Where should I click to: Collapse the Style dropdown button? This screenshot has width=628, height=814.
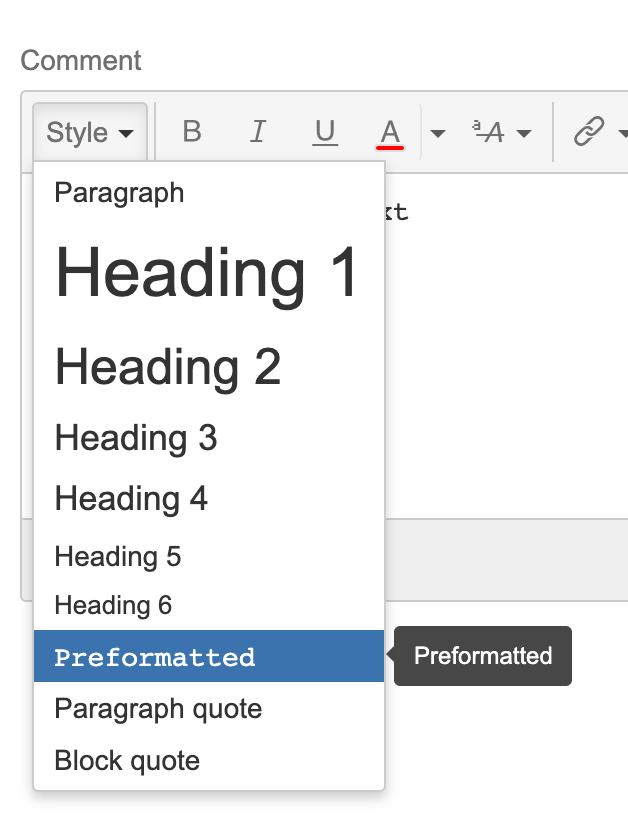[x=90, y=132]
